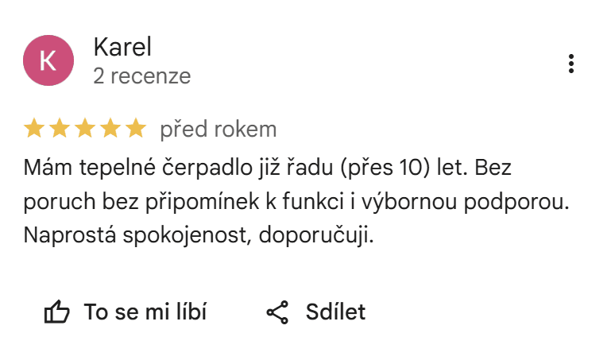
Task: Click the first rating star
Action: 34,128
